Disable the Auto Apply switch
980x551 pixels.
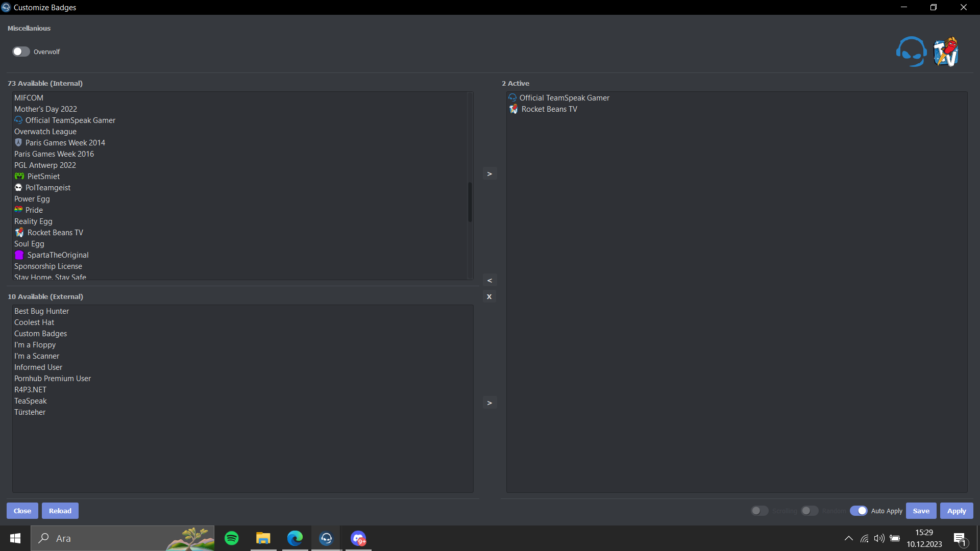coord(859,511)
